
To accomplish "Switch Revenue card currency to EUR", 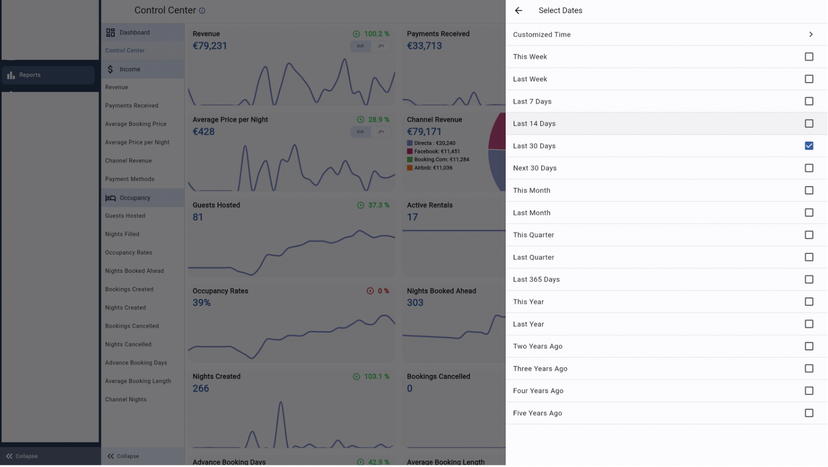I will click(x=360, y=46).
